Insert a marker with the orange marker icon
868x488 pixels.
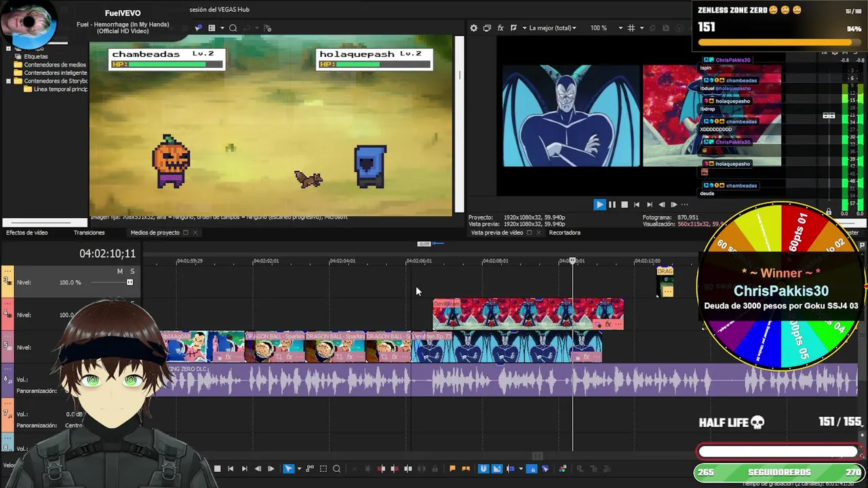452,468
